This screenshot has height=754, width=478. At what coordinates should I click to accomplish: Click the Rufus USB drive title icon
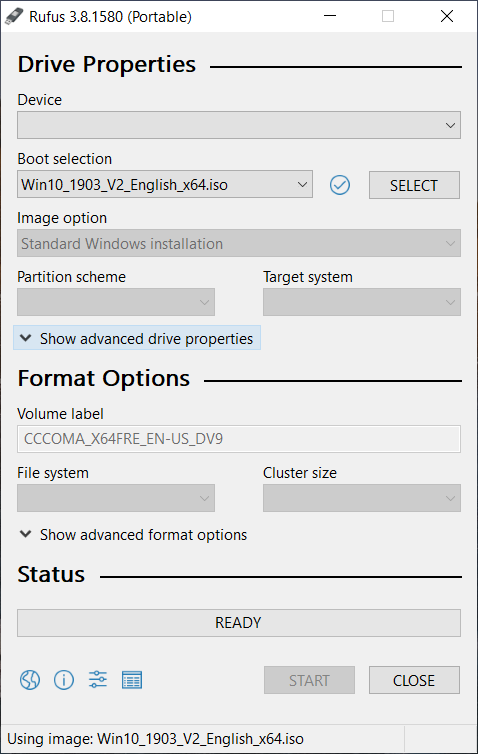point(13,16)
